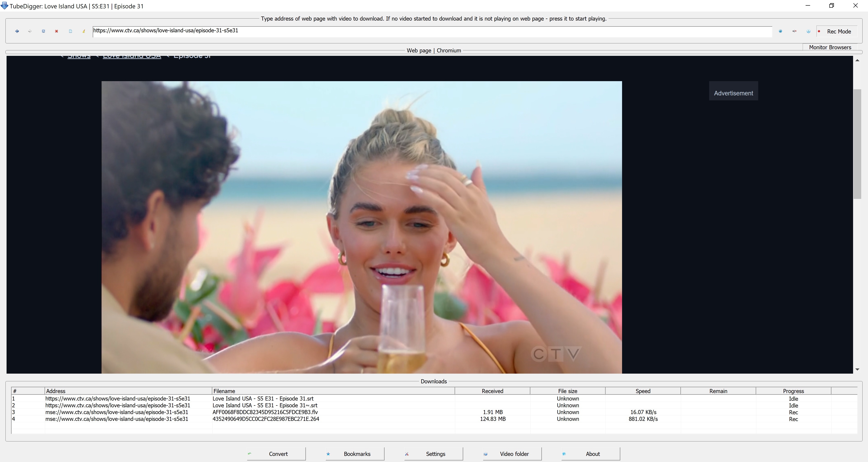Click the blue fast-forward go icon
The height and width of the screenshot is (462, 868).
[x=780, y=31]
